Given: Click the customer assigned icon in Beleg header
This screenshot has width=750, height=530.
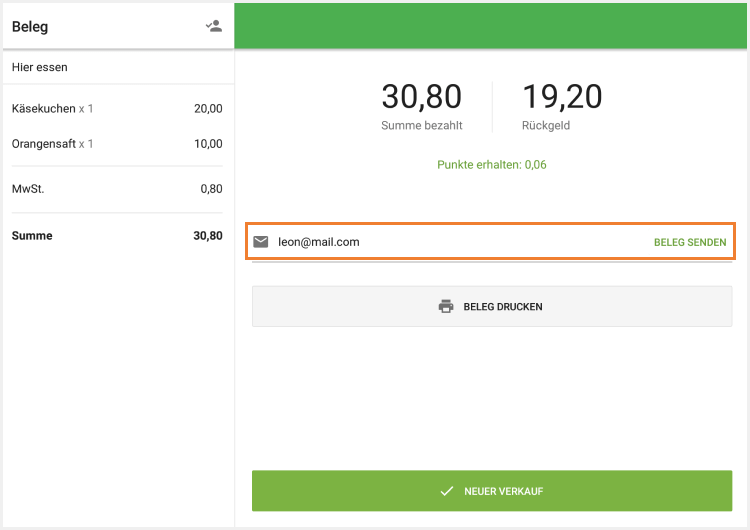Looking at the screenshot, I should (x=213, y=27).
